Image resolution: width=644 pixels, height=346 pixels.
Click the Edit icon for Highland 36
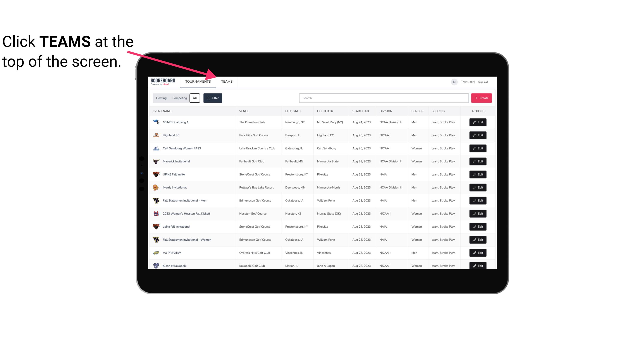point(478,135)
